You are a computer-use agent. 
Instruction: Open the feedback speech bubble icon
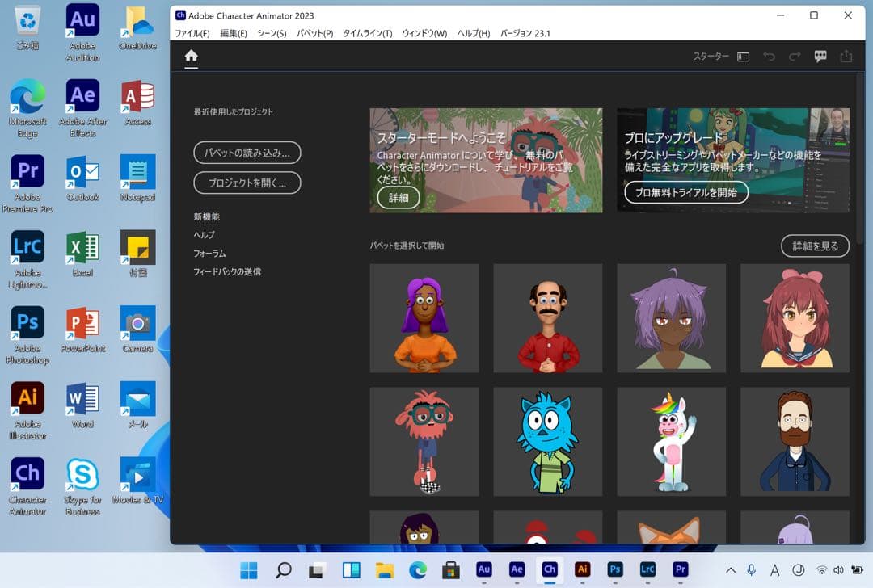pyautogui.click(x=820, y=57)
